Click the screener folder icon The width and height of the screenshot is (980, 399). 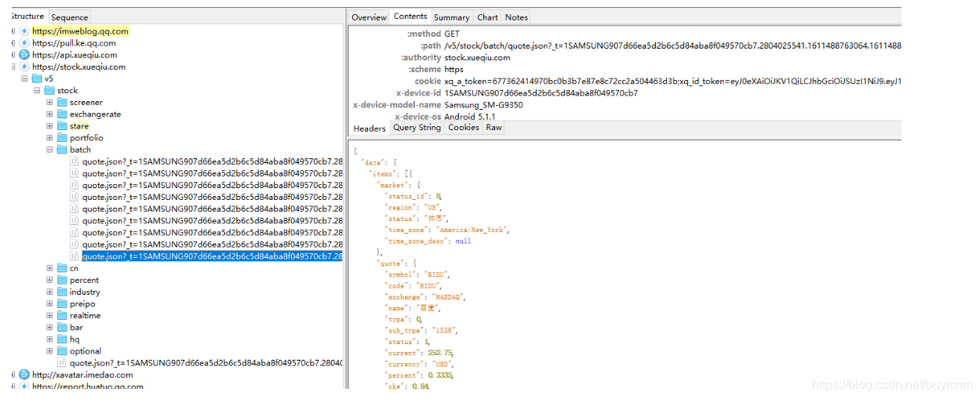(62, 103)
